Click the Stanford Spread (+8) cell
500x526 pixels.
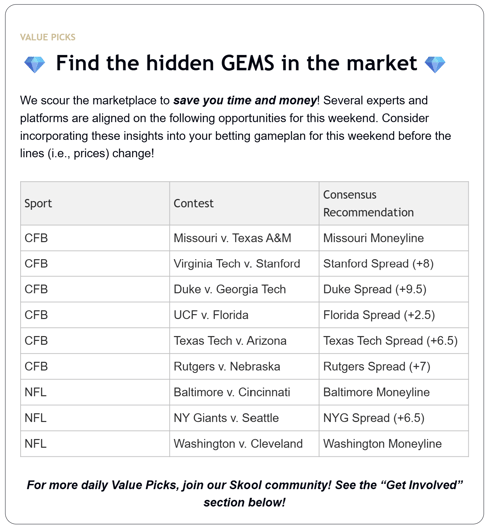tap(394, 264)
